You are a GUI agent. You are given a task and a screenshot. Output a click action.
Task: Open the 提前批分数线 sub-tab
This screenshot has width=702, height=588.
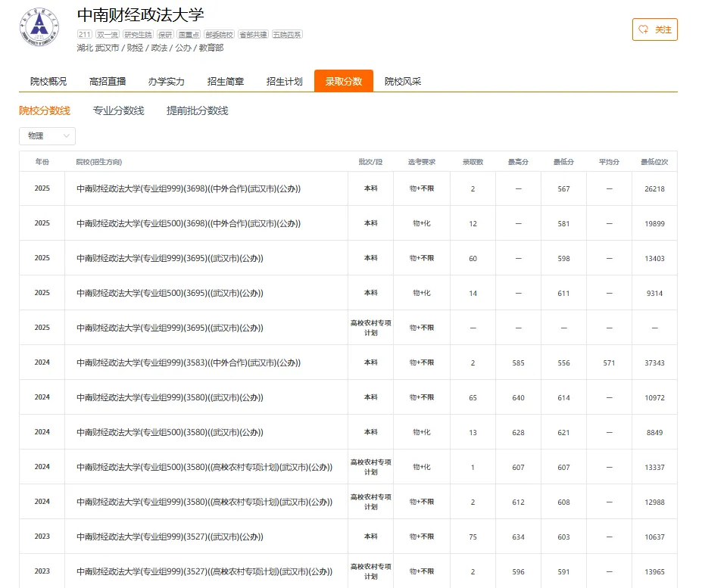[x=197, y=110]
